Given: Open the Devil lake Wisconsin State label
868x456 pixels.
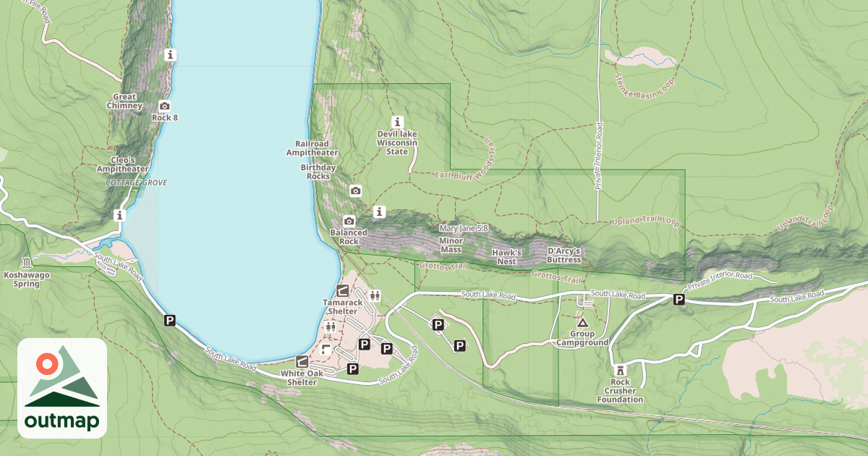Looking at the screenshot, I should 397,143.
